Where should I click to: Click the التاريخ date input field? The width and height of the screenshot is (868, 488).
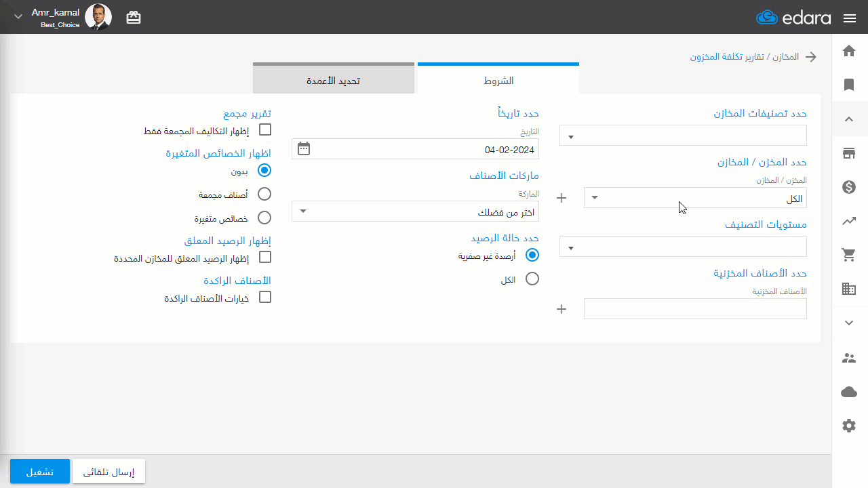(415, 149)
